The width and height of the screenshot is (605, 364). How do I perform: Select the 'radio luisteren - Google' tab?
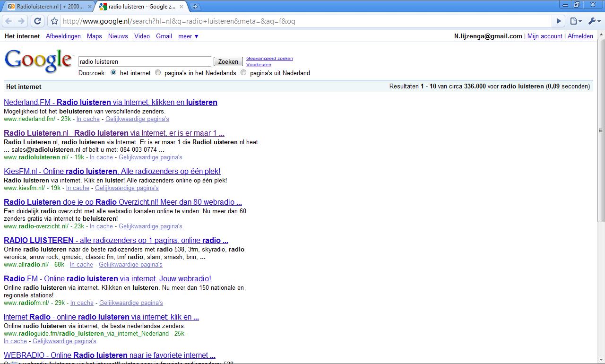click(141, 7)
